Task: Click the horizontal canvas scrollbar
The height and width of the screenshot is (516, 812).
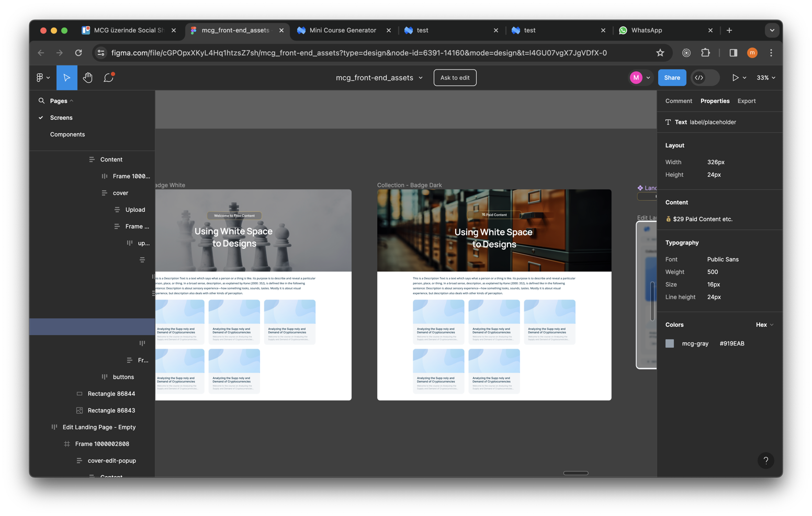Action: pos(576,473)
